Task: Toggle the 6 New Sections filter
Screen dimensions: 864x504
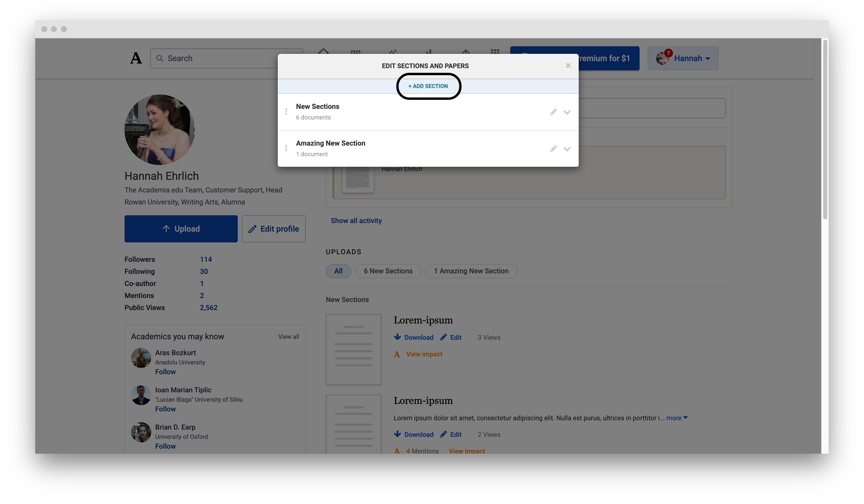Action: pos(388,271)
